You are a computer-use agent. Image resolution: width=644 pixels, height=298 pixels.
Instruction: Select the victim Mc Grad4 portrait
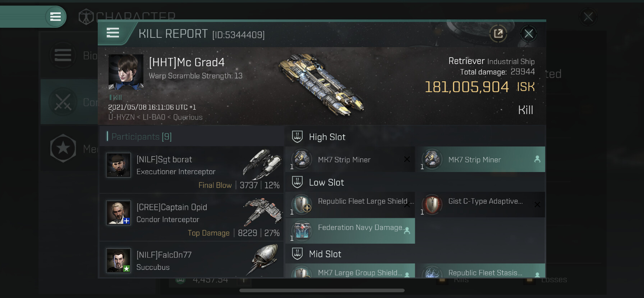[126, 72]
